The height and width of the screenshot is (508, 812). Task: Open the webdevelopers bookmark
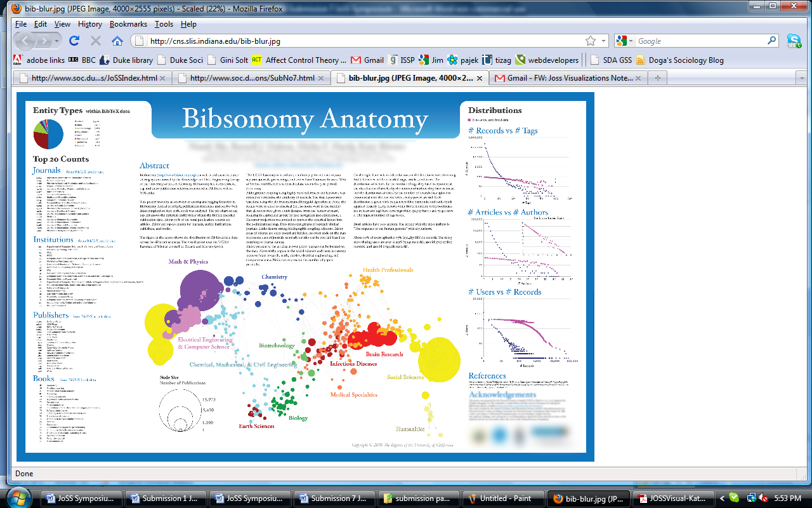point(547,60)
